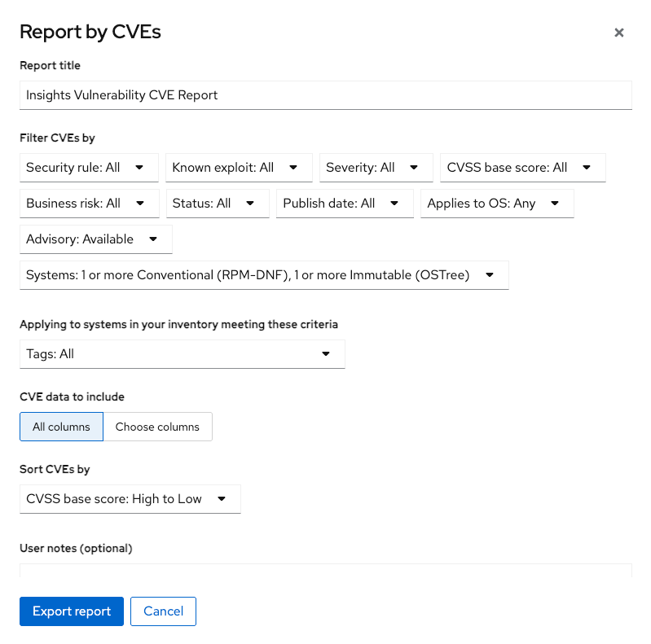The height and width of the screenshot is (644, 651).
Task: Expand the Severity filter dropdown
Action: pyautogui.click(x=376, y=168)
